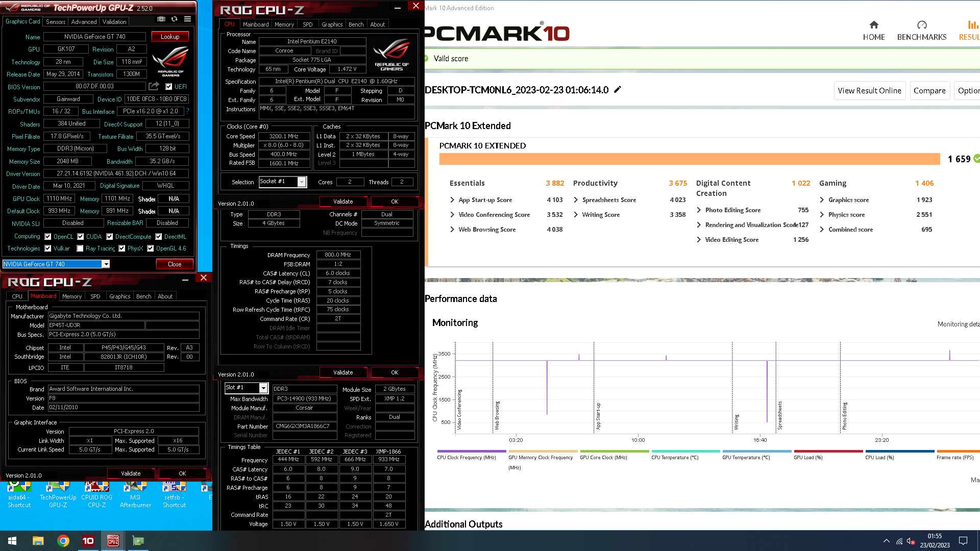Switch to GPU-Z Advanced tab
Image resolution: width=980 pixels, height=551 pixels.
pos(84,22)
